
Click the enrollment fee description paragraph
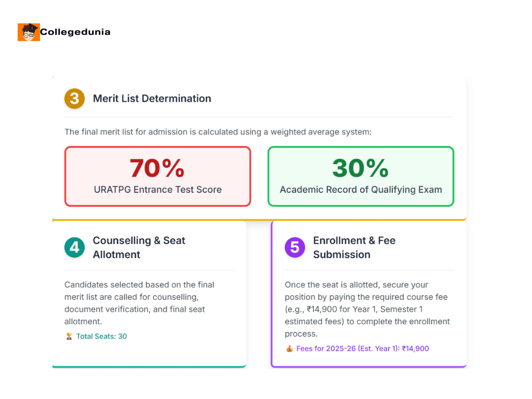[367, 309]
